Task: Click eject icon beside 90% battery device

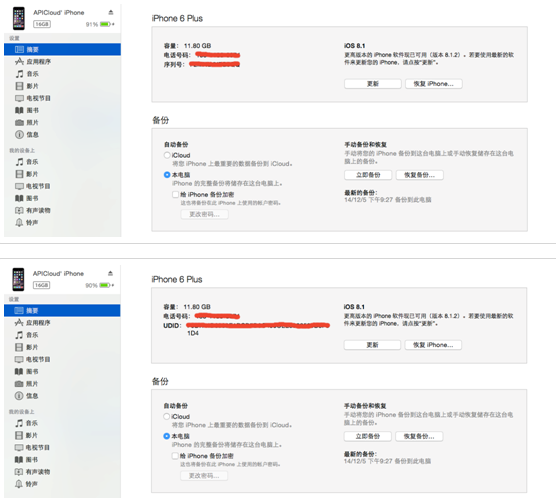Action: (x=110, y=273)
